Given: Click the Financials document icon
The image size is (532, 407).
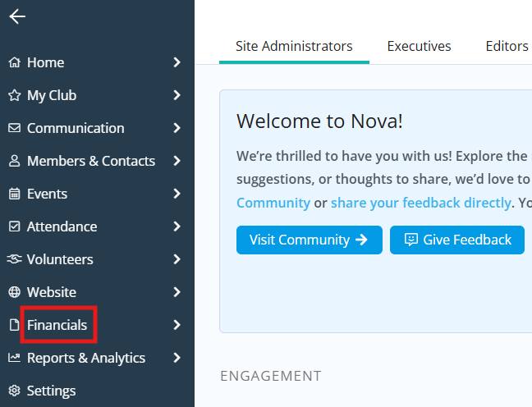Looking at the screenshot, I should 14,325.
